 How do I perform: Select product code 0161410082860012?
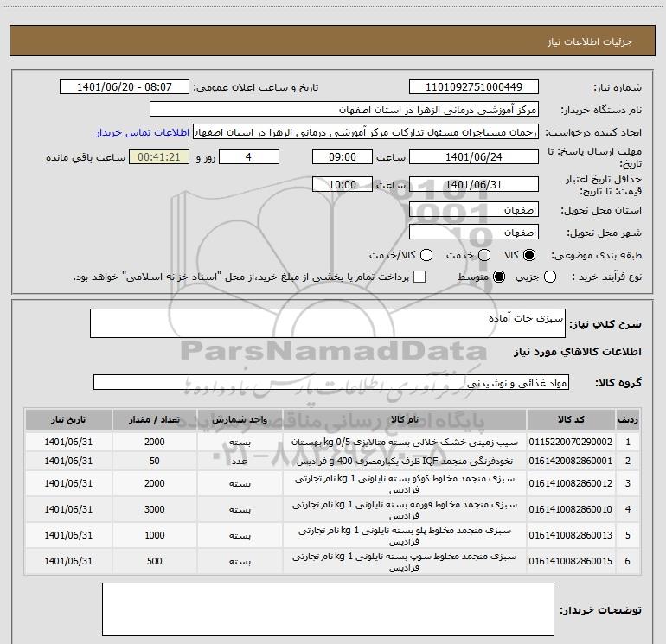pos(571,483)
